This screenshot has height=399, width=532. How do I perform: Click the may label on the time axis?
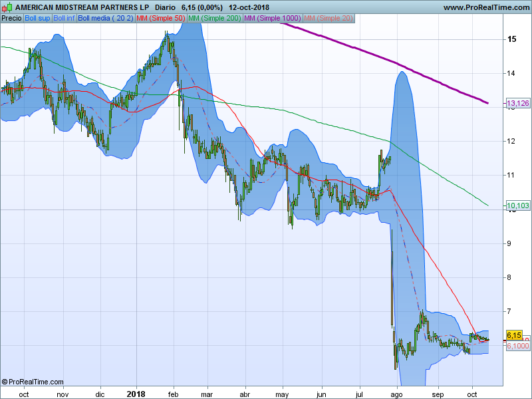(x=282, y=394)
